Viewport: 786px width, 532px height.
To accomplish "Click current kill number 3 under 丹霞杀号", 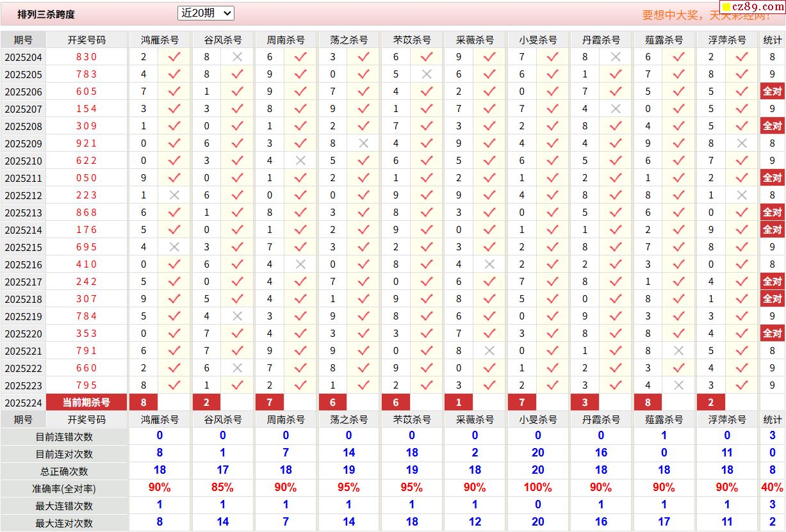I will pos(585,403).
